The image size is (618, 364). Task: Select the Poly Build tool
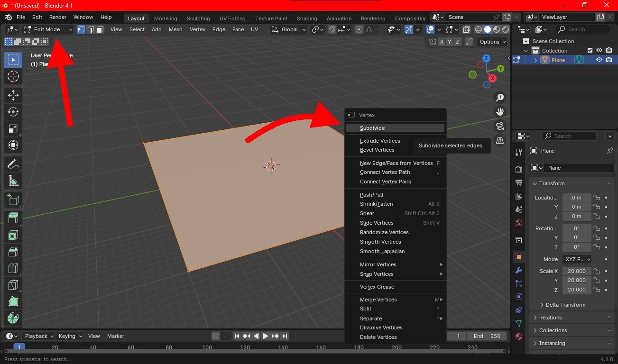point(13,301)
